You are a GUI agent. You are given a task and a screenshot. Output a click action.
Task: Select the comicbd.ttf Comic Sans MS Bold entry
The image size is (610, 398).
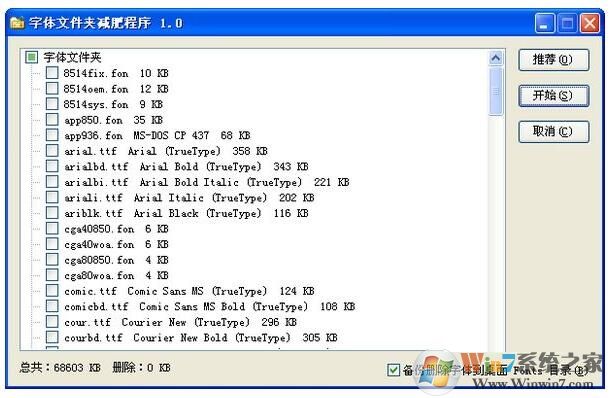pos(210,307)
